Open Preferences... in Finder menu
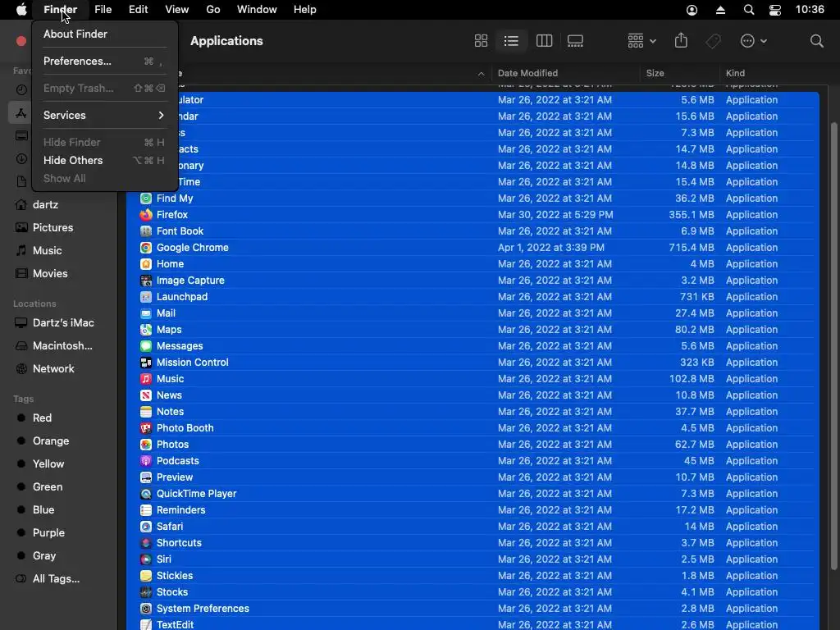Screen dimensions: 840x630 coord(104,61)
